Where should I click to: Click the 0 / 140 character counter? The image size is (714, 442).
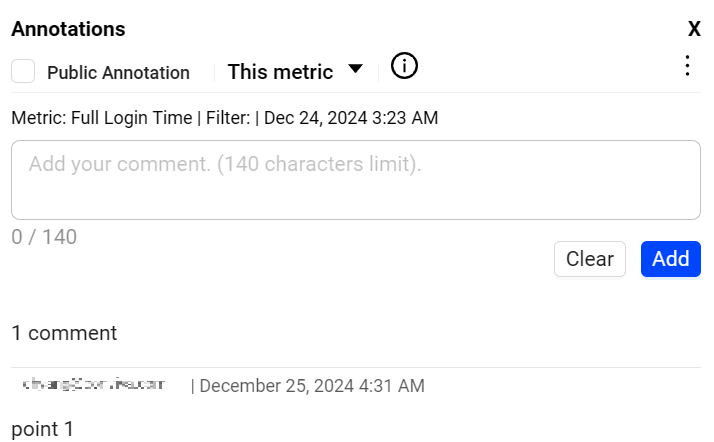tap(44, 237)
